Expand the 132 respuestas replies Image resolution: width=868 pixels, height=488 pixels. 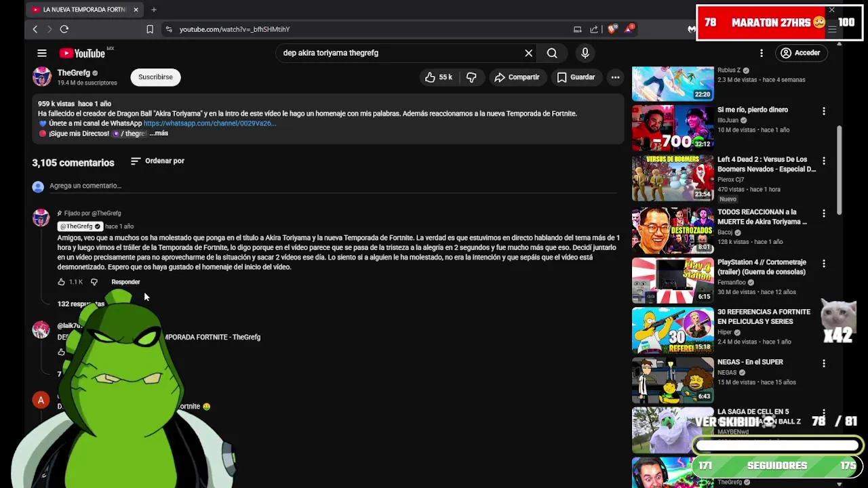[x=81, y=304]
